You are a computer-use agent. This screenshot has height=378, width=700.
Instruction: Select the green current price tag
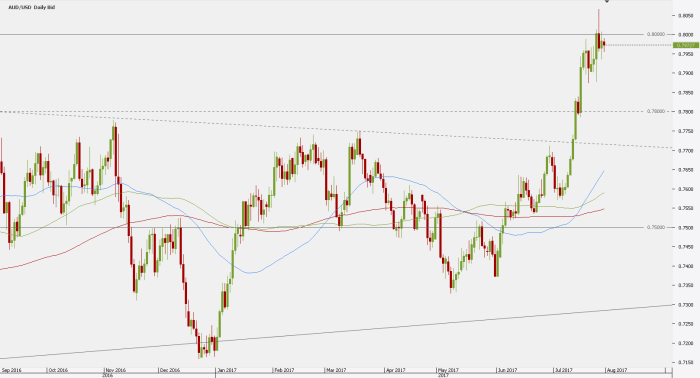point(686,45)
